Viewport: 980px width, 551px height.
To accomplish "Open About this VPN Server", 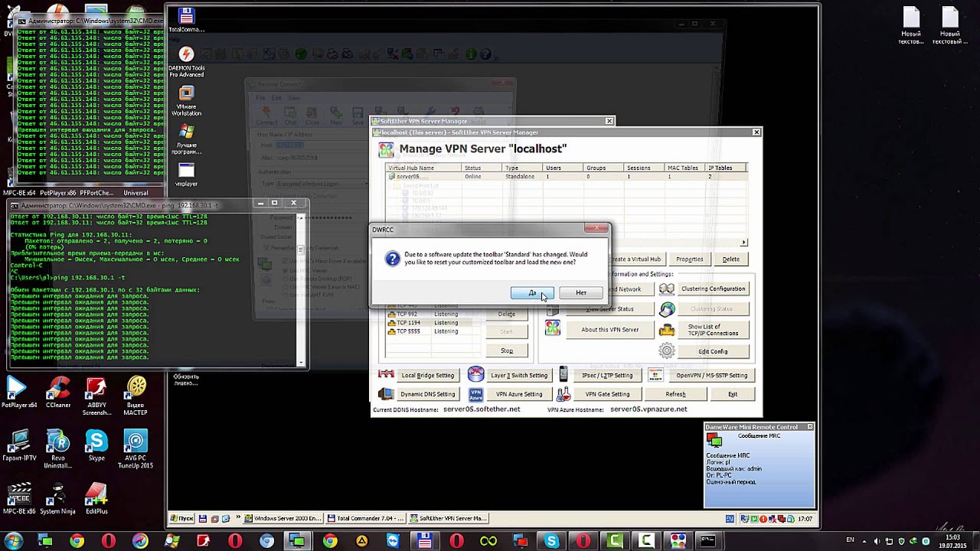I will [x=609, y=330].
